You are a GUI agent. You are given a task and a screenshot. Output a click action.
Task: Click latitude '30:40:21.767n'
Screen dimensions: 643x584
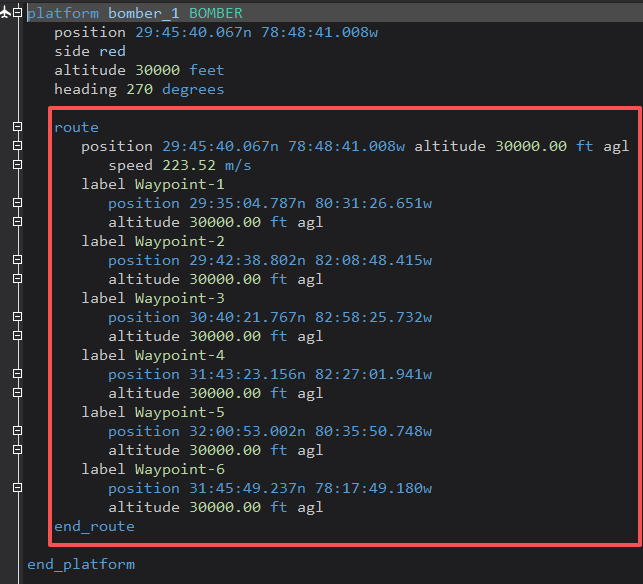click(x=247, y=317)
